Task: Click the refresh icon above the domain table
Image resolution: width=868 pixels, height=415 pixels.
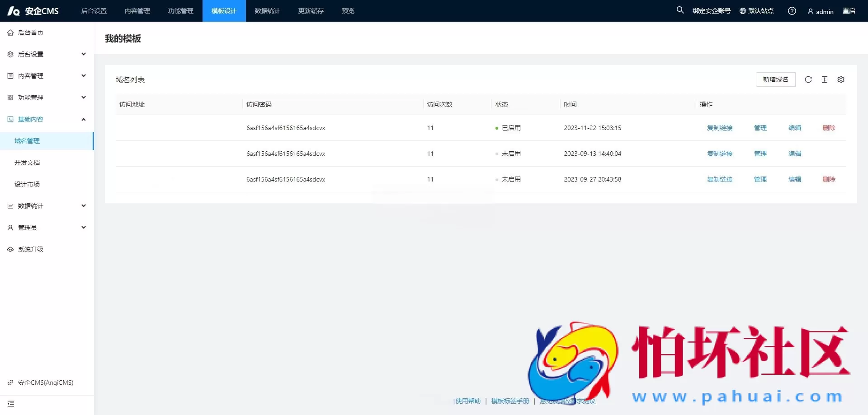Action: click(808, 79)
